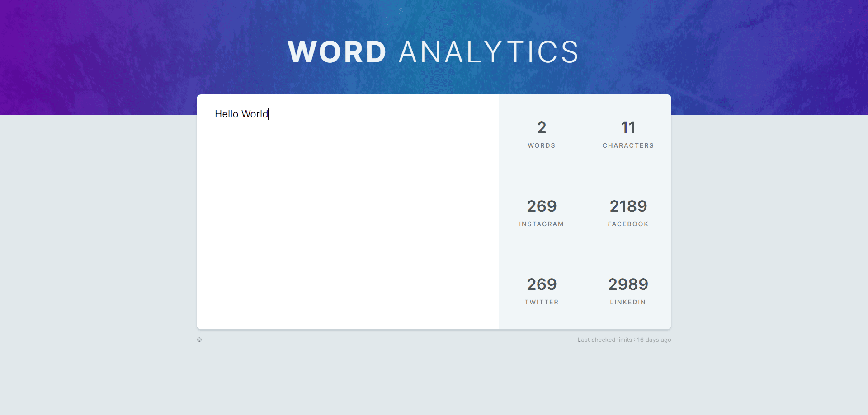Click the INSTAGRAM label
This screenshot has height=415, width=868.
tap(542, 224)
